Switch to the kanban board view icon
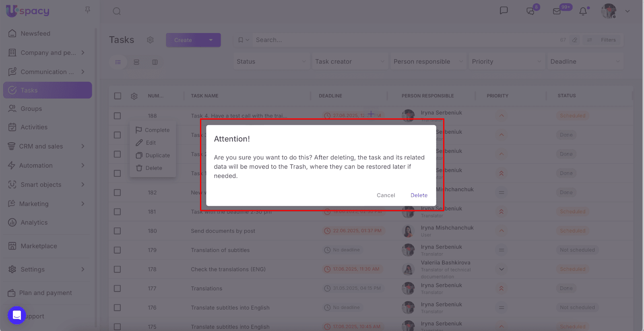The image size is (644, 331). coord(155,62)
